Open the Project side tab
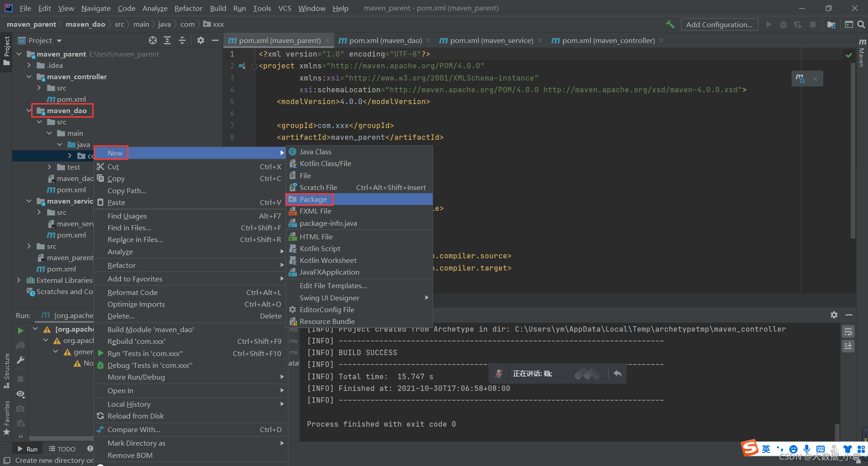The height and width of the screenshot is (466, 868). 6,51
